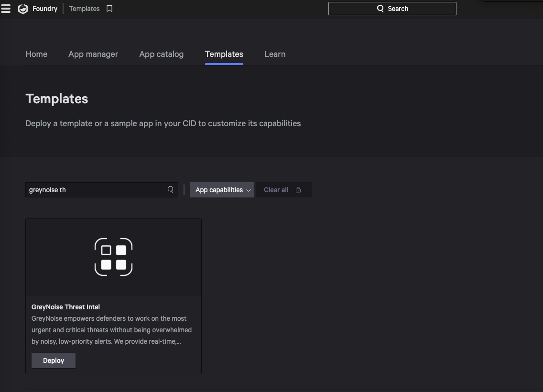Click the Templates page heading
Viewport: 543px width, 392px height.
pos(57,99)
